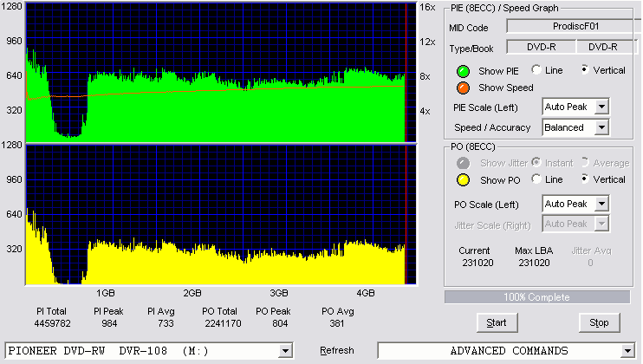The image size is (643, 364).
Task: Click the PI Peak value 984
Action: click(x=109, y=323)
